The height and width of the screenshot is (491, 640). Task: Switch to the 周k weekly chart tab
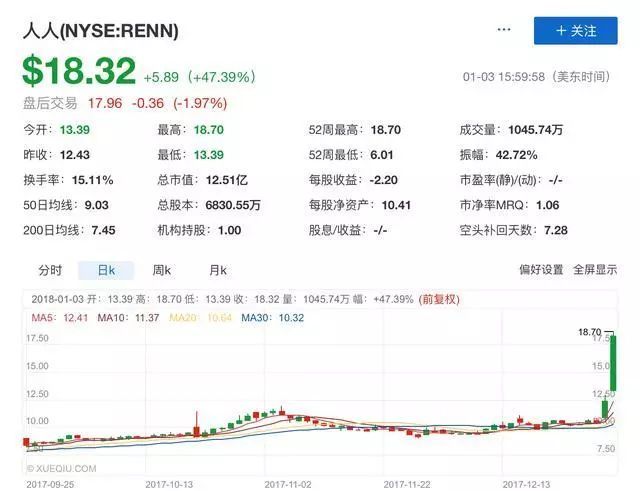coord(162,270)
